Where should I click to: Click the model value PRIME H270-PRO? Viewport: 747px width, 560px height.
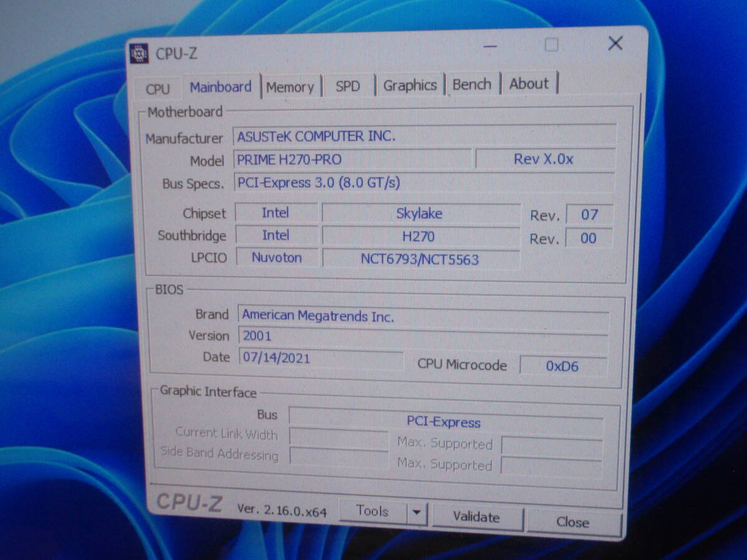coord(352,159)
